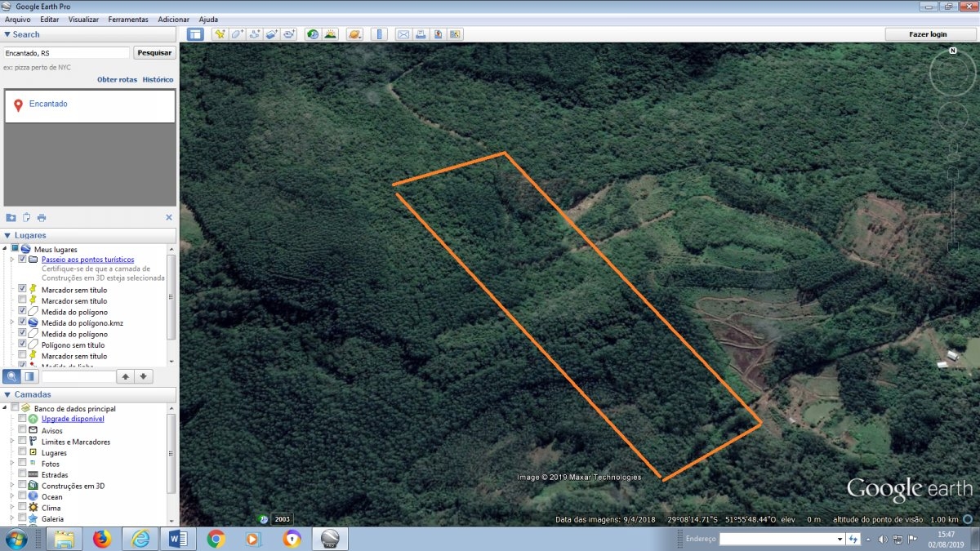Uncheck the Polígono sem título checkbox

(22, 344)
